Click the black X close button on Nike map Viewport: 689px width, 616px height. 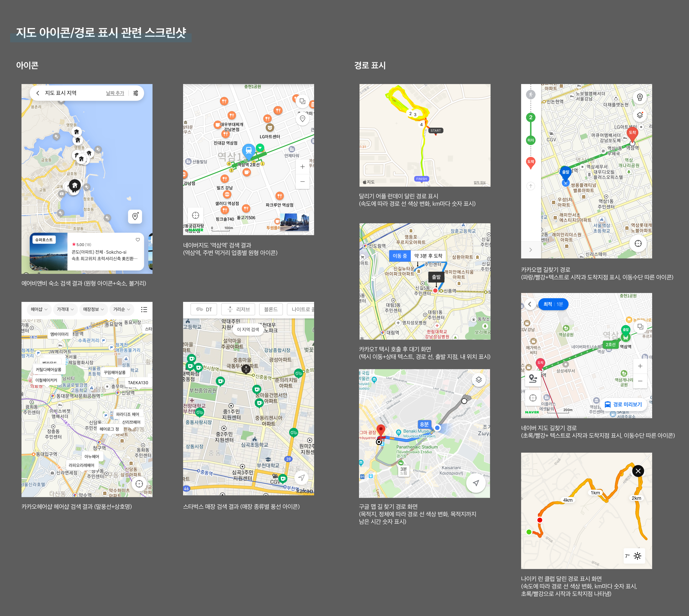[x=638, y=471]
